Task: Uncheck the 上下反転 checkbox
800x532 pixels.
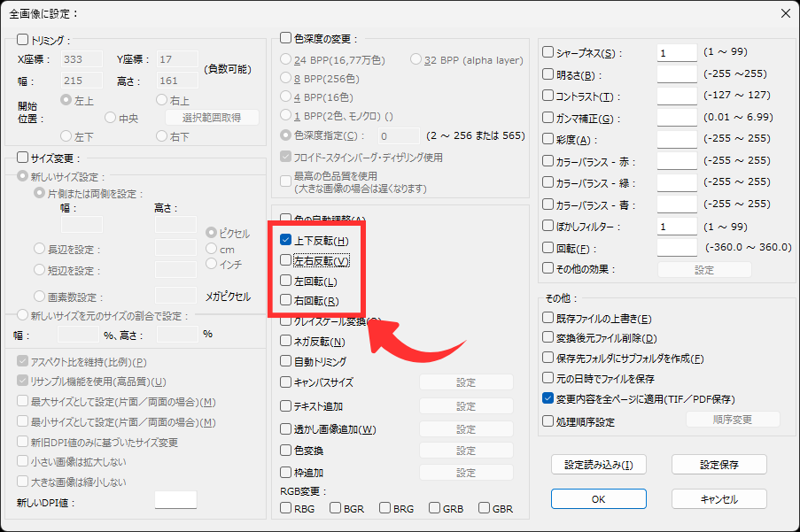Action: coord(286,240)
